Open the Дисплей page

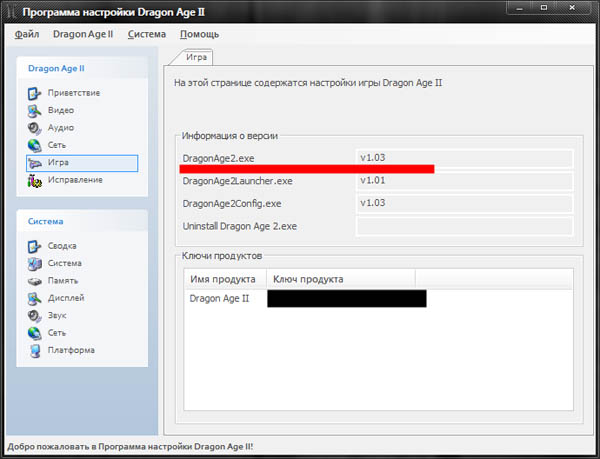[66, 298]
